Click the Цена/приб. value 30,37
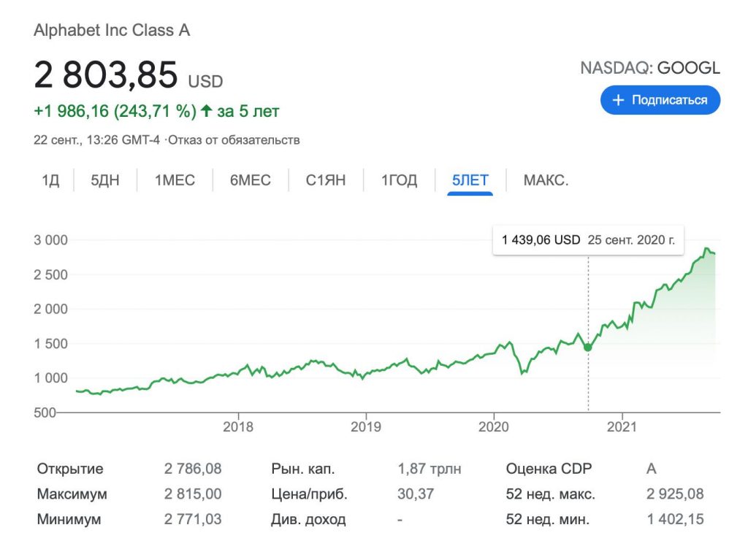 click(416, 494)
